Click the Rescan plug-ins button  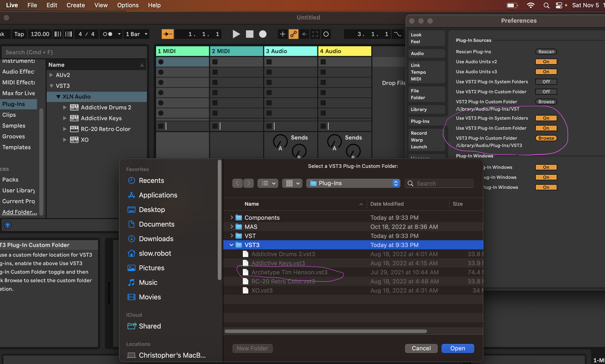(x=546, y=51)
